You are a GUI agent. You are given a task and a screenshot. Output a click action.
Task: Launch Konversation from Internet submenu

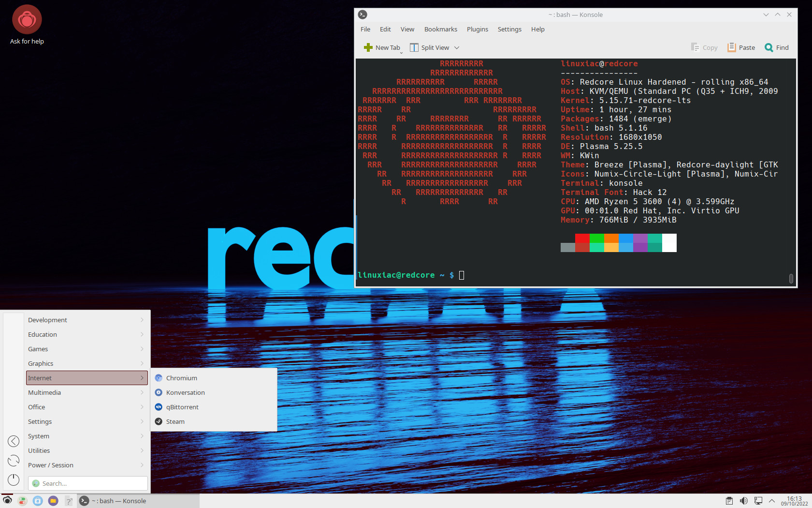click(x=214, y=392)
